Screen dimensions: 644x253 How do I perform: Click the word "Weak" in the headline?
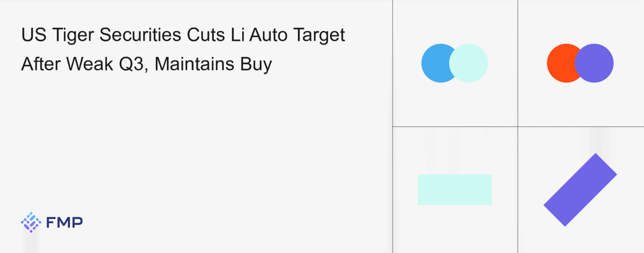tap(90, 64)
